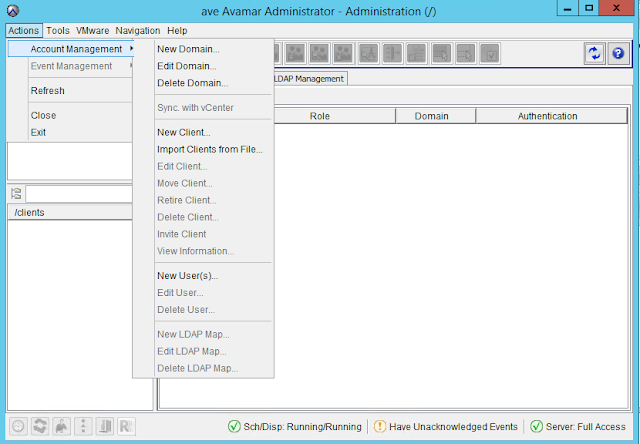Click the refresh arrows toolbar icon
Screen dimensions: 640x444
[x=594, y=53]
